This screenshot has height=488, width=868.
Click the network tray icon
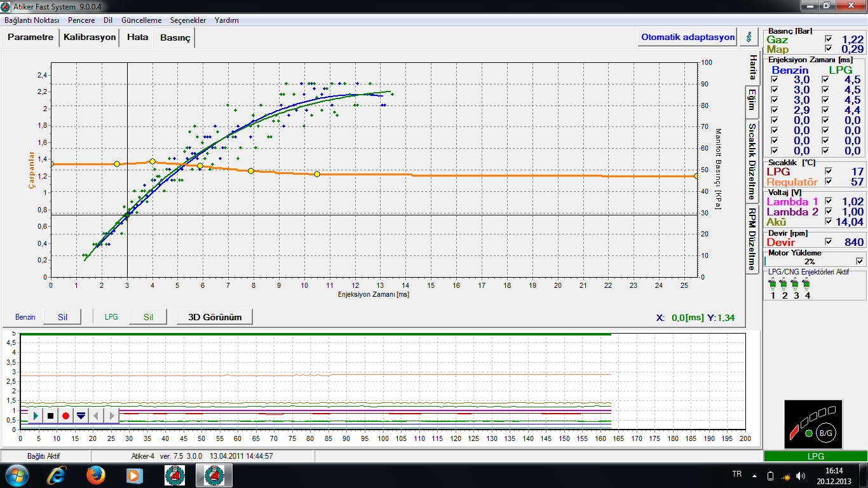[786, 475]
